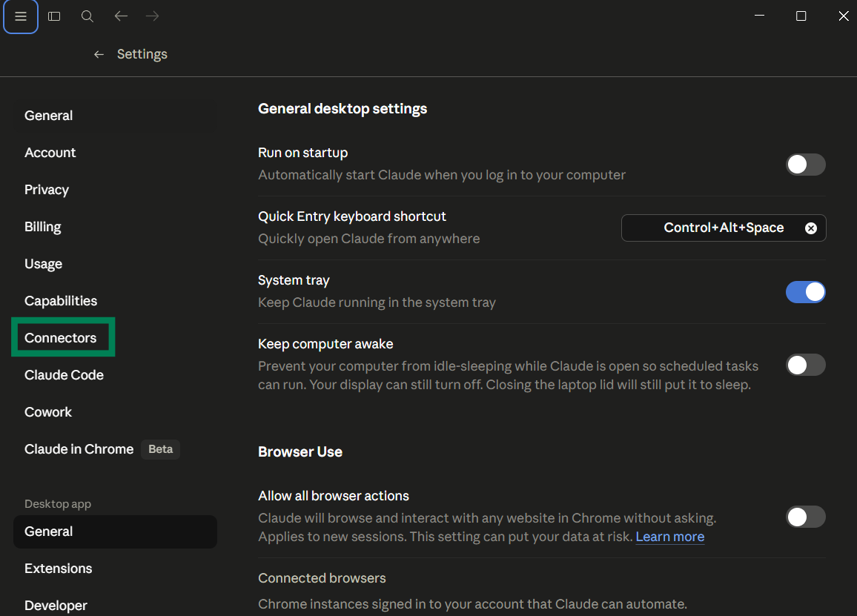The width and height of the screenshot is (857, 616).
Task: Click the Allow all browser actions label
Action: pyautogui.click(x=334, y=496)
